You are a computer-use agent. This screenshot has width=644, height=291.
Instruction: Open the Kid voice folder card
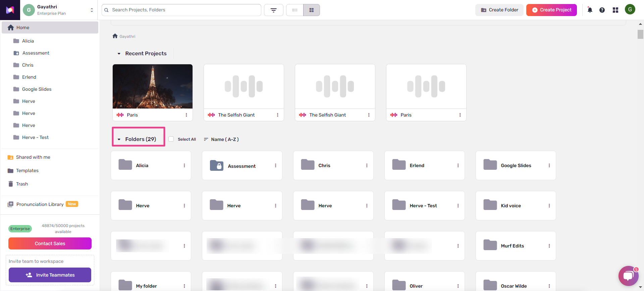[x=516, y=206]
